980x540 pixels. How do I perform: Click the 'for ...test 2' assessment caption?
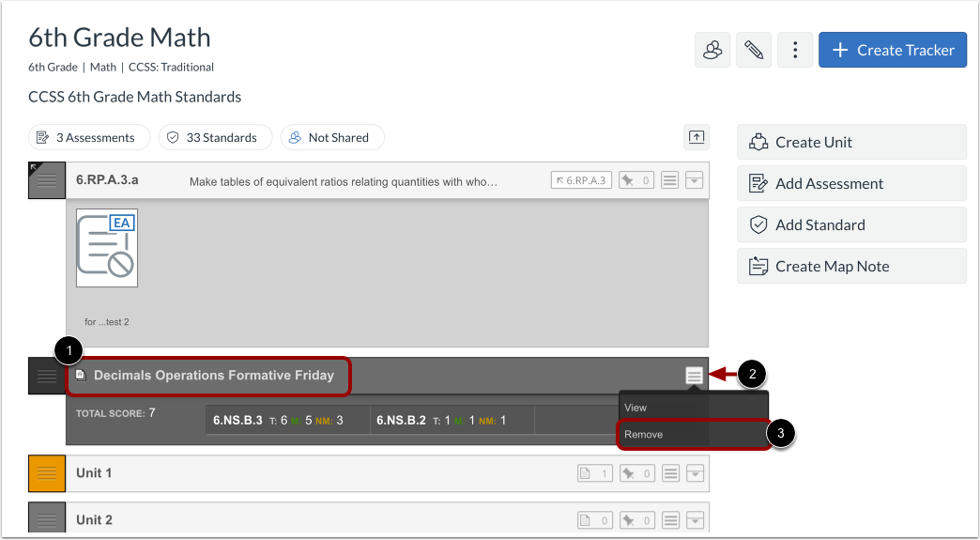click(x=107, y=322)
